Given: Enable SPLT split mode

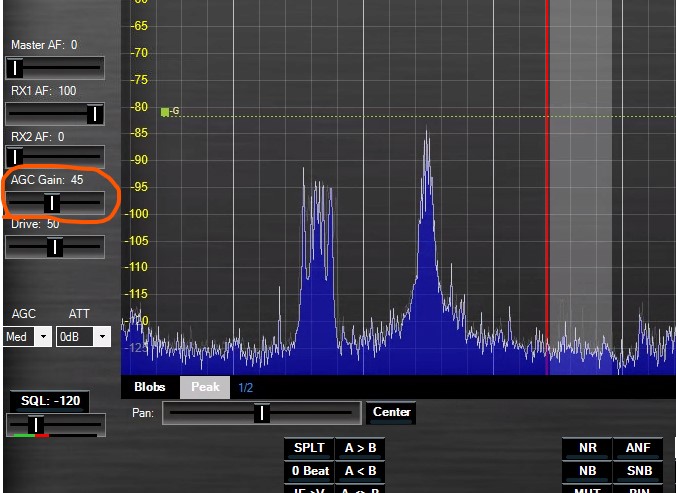Looking at the screenshot, I should point(309,448).
